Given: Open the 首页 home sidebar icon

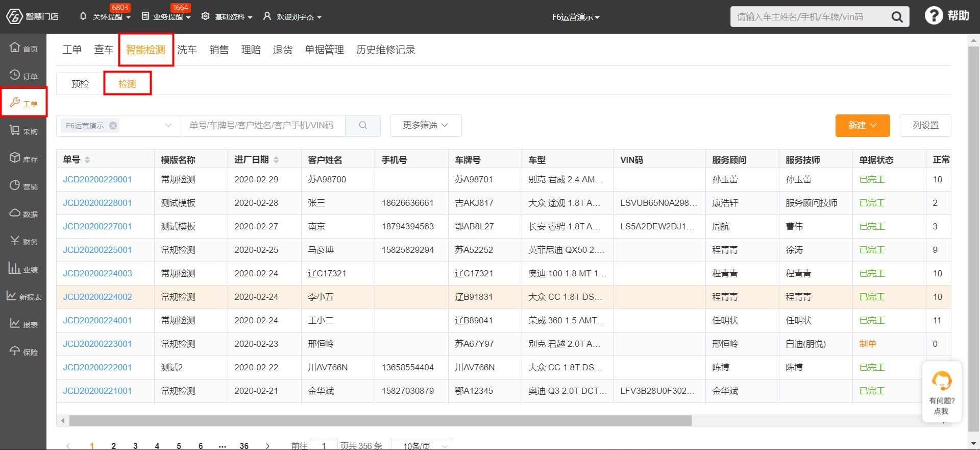Looking at the screenshot, I should pyautogui.click(x=15, y=48).
